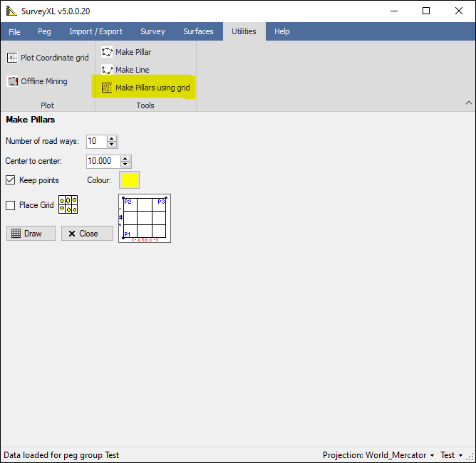476x463 pixels.
Task: Enable the Place Grid checkbox
Action: click(11, 205)
